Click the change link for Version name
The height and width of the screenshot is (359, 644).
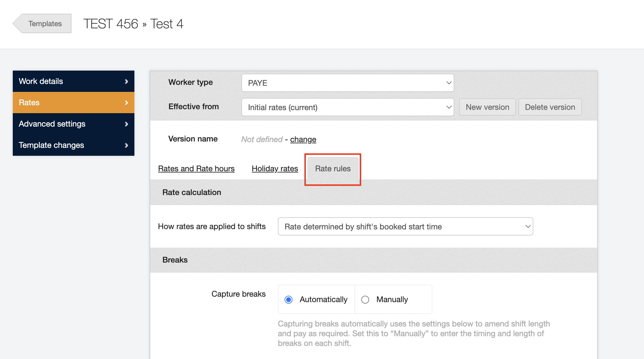[x=303, y=139]
